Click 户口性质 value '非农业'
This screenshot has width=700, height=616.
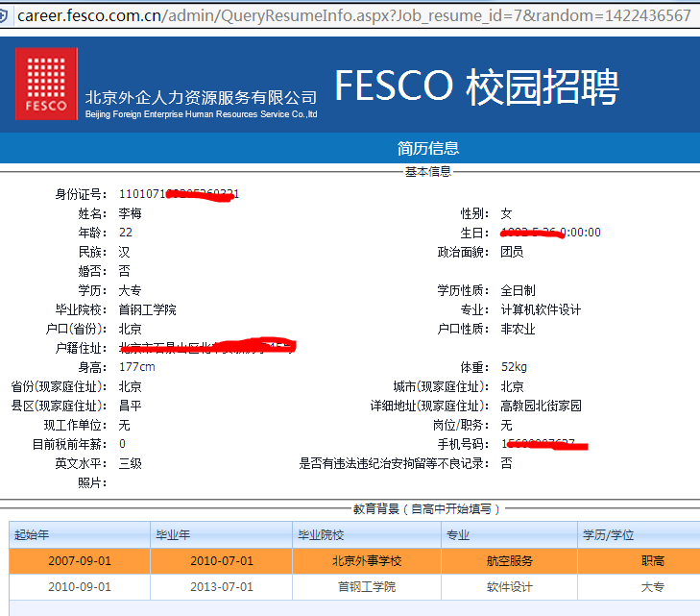(x=518, y=329)
